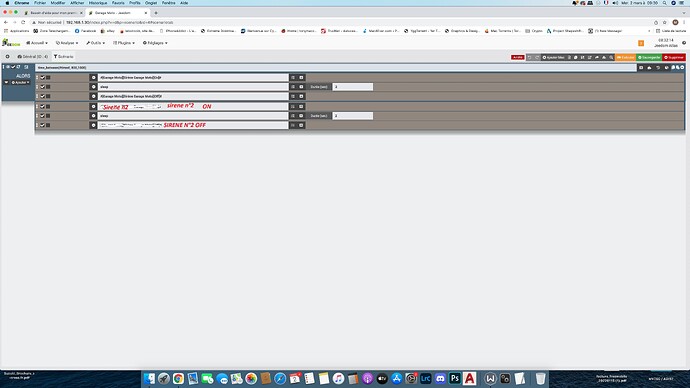690x388 pixels.
Task: Click the green Sauvegarder button
Action: point(650,57)
